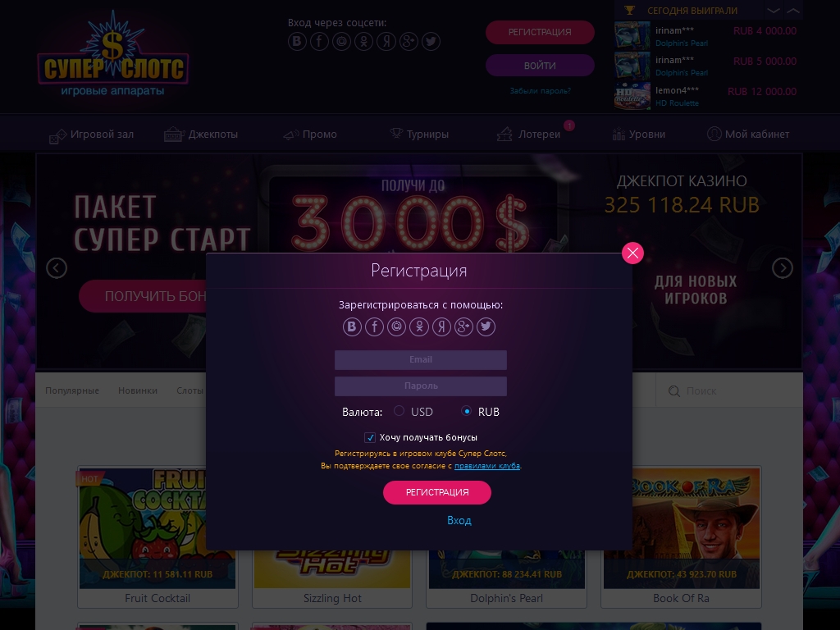The image size is (840, 630).
Task: Click Twitter icon in header social login
Action: pyautogui.click(x=431, y=41)
